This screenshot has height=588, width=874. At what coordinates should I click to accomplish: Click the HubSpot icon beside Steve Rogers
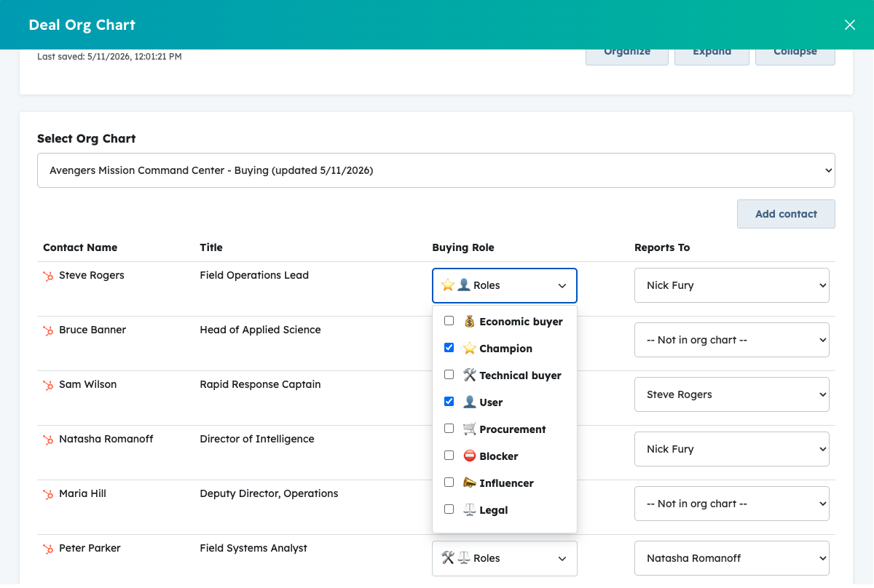point(48,277)
